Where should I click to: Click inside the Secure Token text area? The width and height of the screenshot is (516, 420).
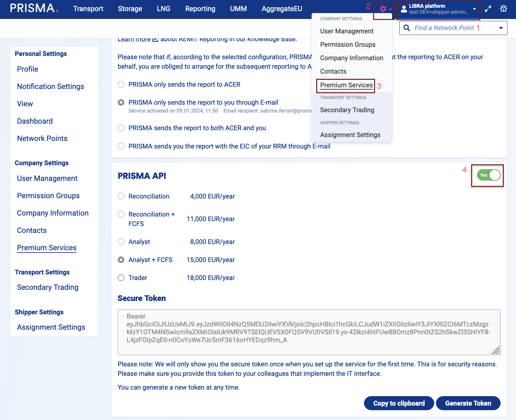click(x=309, y=332)
